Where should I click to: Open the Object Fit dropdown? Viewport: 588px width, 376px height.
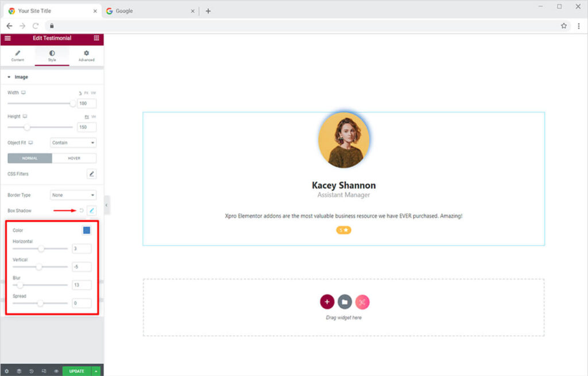coord(73,143)
